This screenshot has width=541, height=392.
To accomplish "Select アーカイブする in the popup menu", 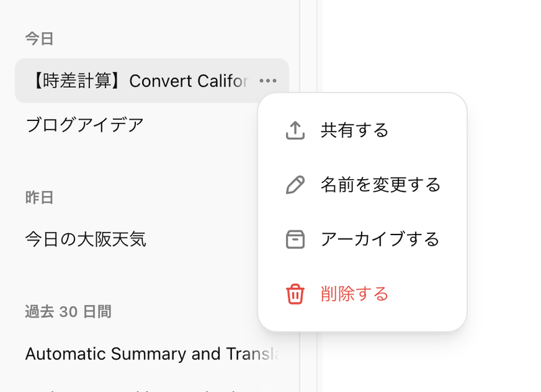I will pyautogui.click(x=379, y=239).
